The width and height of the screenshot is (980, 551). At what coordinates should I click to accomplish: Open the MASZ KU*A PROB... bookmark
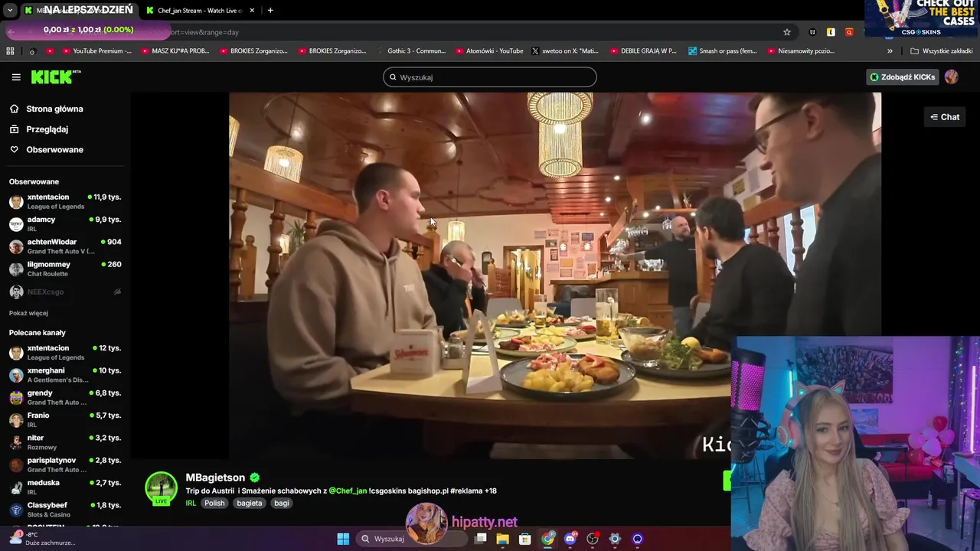coord(174,51)
